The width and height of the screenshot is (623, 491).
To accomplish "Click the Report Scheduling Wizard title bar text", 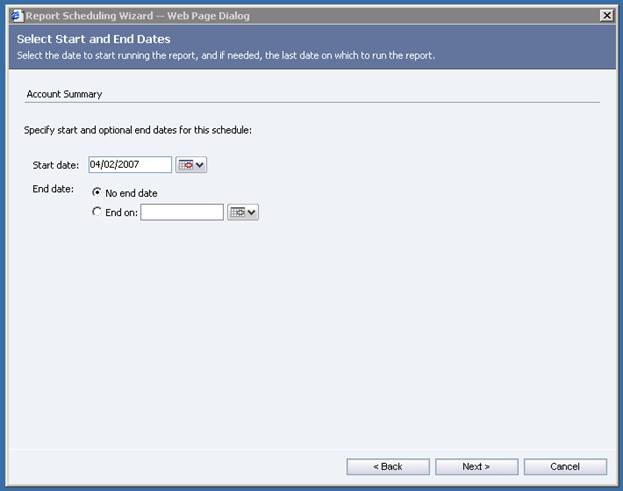I will click(138, 15).
